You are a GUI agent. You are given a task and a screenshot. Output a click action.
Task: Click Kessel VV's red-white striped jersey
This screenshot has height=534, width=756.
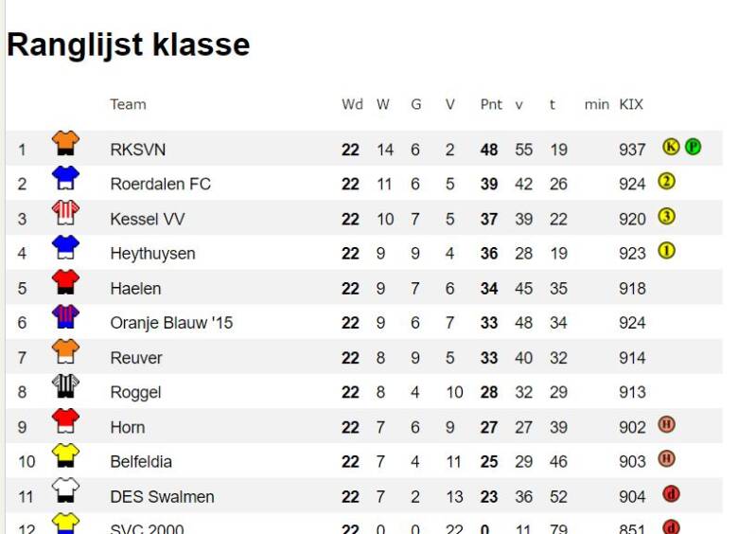pos(65,213)
